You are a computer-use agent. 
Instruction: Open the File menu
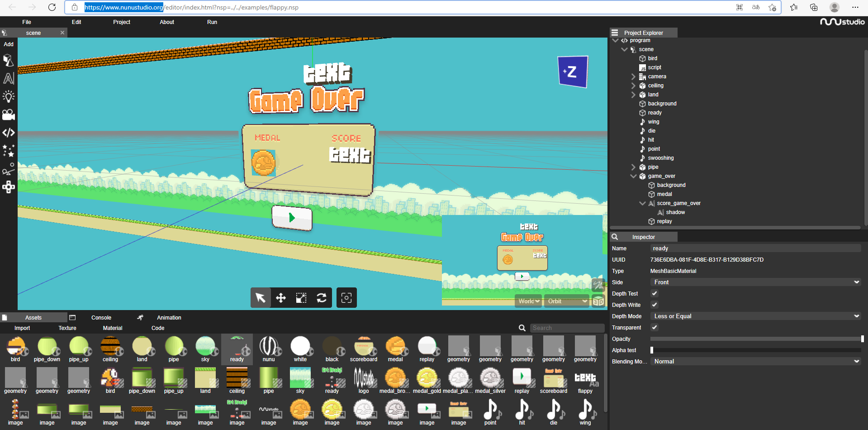click(x=27, y=22)
